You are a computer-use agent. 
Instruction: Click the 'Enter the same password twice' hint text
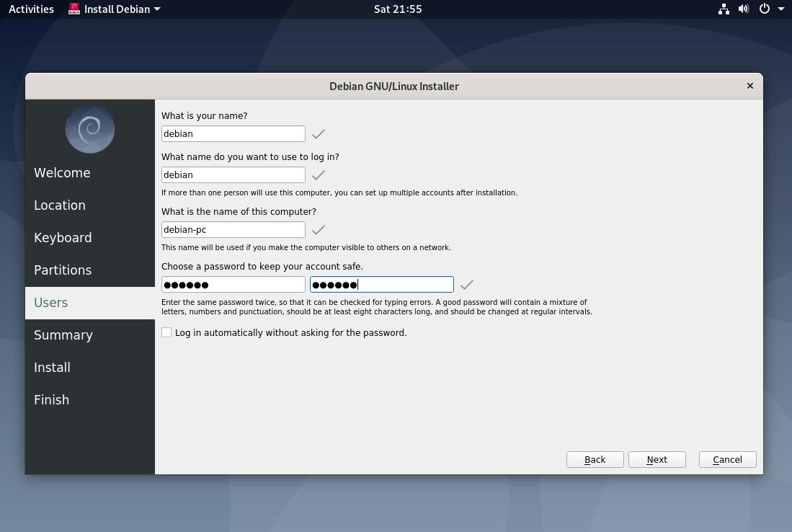coord(377,307)
